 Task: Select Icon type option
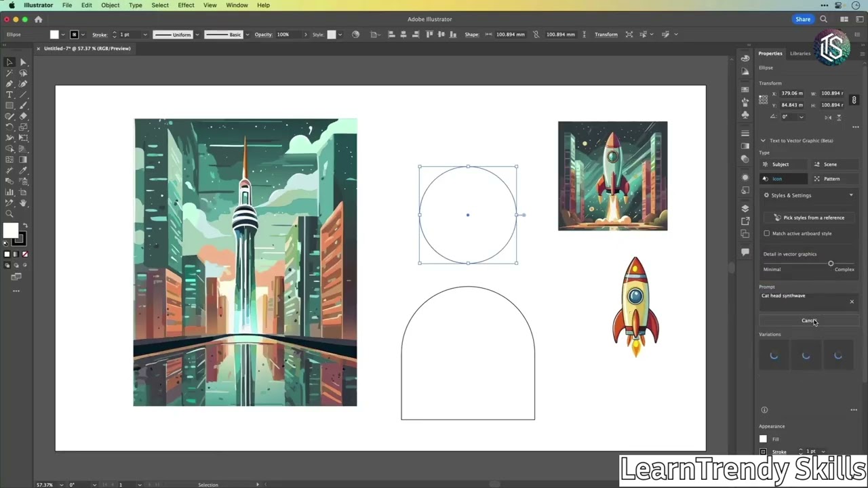click(x=783, y=179)
